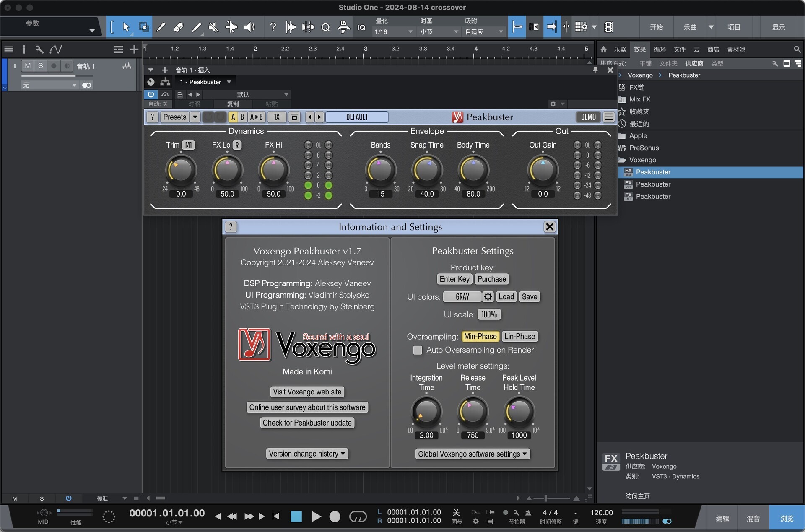Expand Global Voxengo software settings dropdown

pos(472,454)
